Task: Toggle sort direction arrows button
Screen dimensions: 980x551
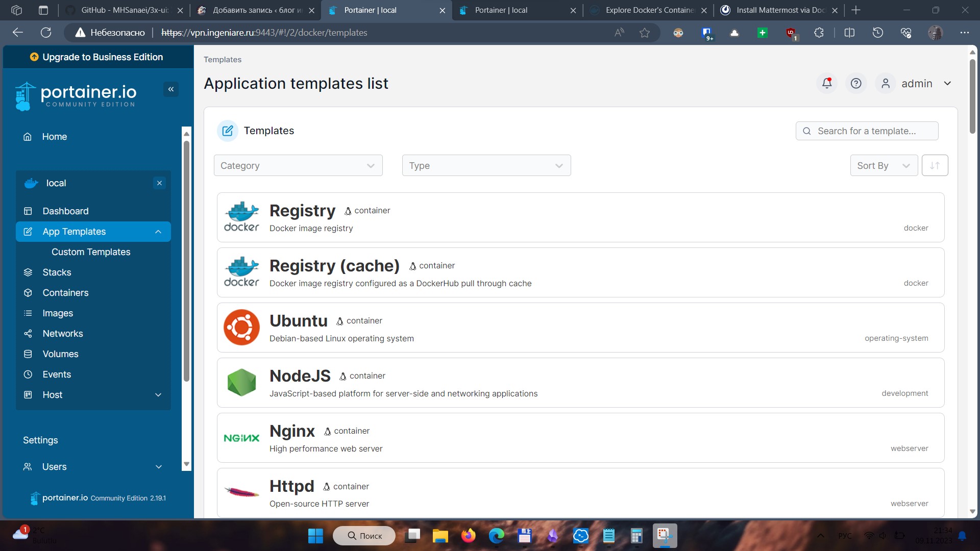Action: click(935, 165)
